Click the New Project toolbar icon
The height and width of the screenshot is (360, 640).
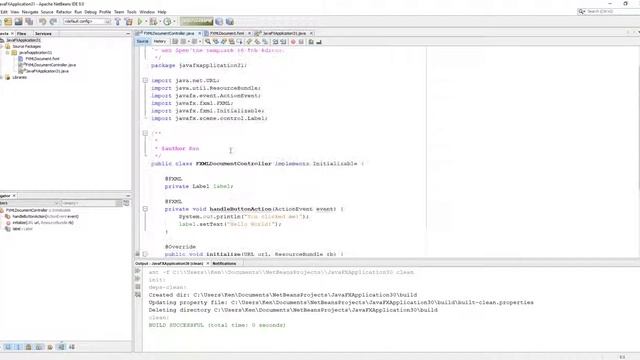pyautogui.click(x=8, y=22)
